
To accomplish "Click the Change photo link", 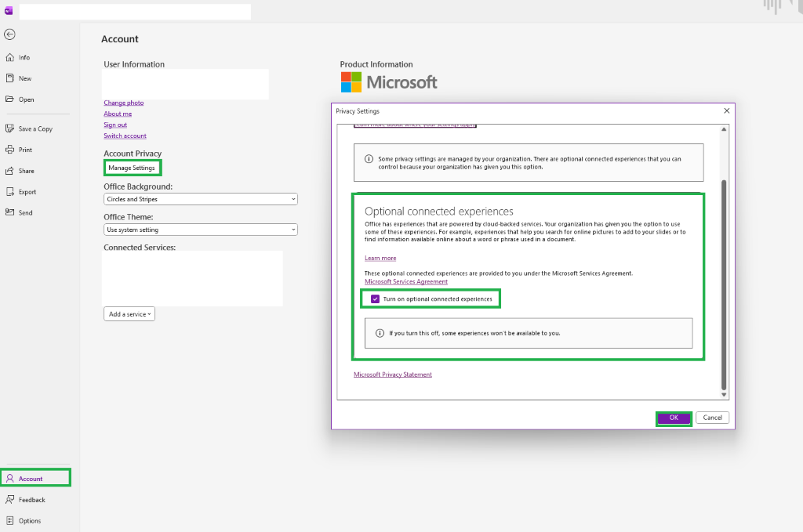I will tap(123, 103).
